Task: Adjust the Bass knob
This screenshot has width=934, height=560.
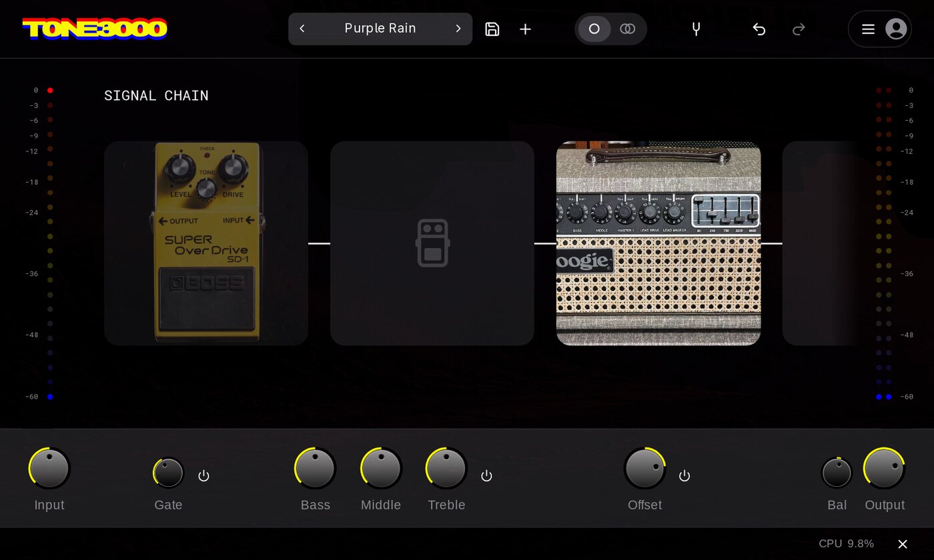Action: [315, 468]
